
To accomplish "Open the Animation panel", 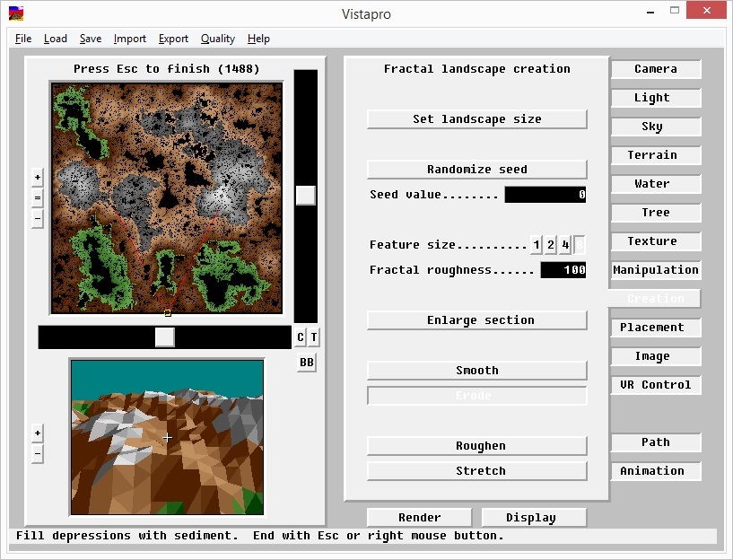I will point(656,471).
